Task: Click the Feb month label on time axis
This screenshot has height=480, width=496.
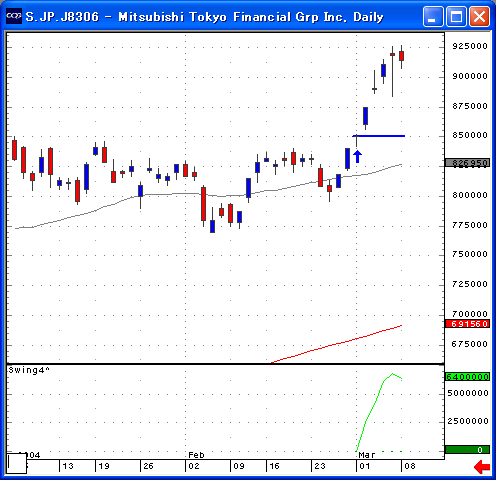Action: [x=196, y=455]
